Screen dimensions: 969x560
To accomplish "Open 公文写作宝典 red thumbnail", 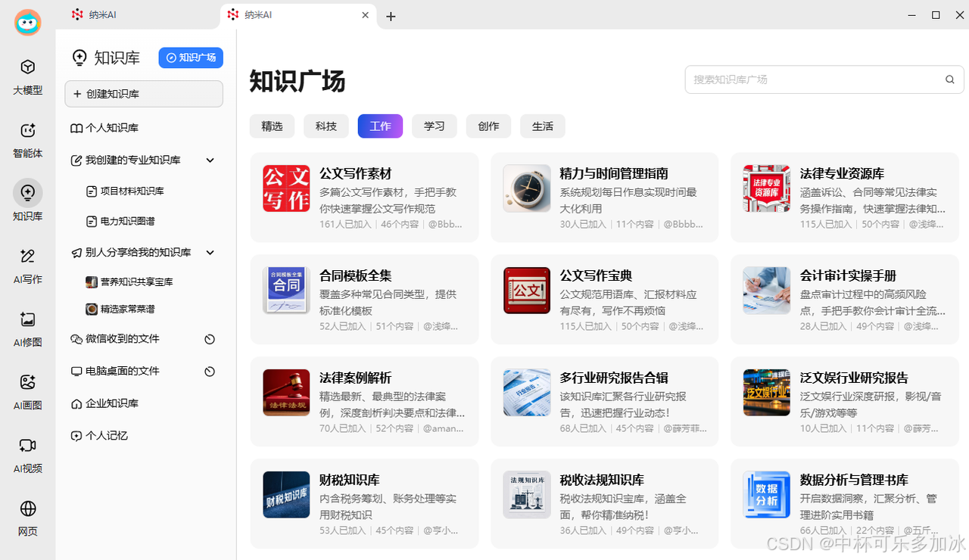I will click(x=527, y=290).
